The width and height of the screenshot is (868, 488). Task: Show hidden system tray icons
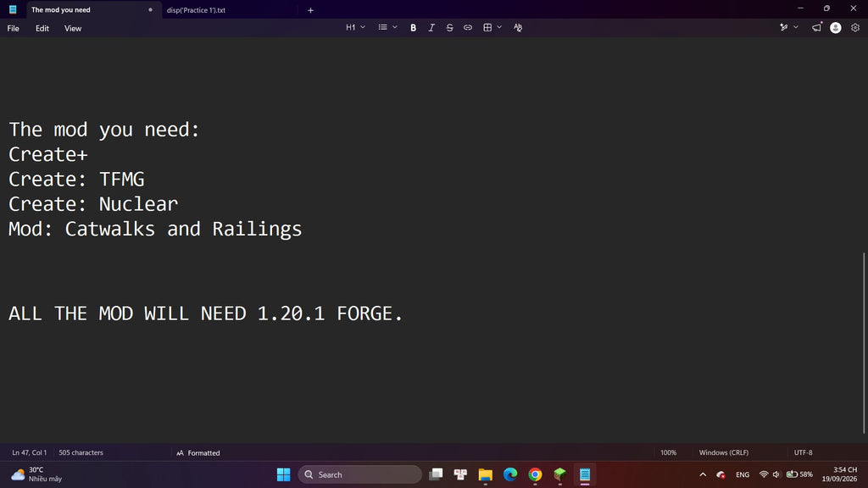703,474
